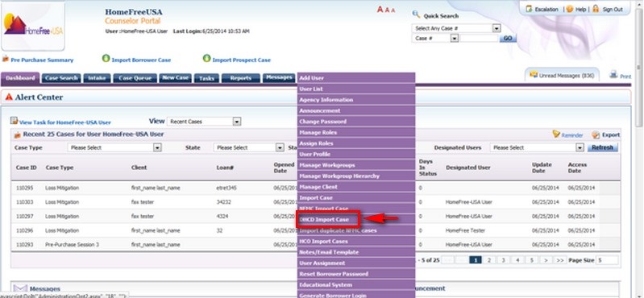Click the HomeFreeUSA logo

pos(33,26)
